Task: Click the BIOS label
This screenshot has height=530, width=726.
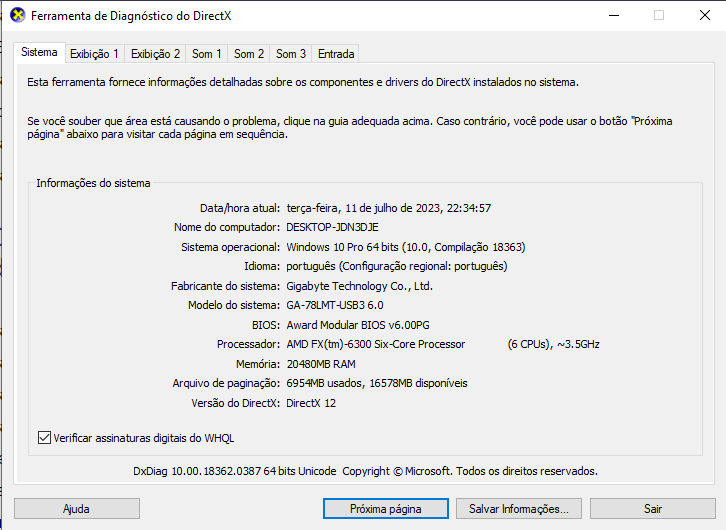Action: click(x=266, y=325)
